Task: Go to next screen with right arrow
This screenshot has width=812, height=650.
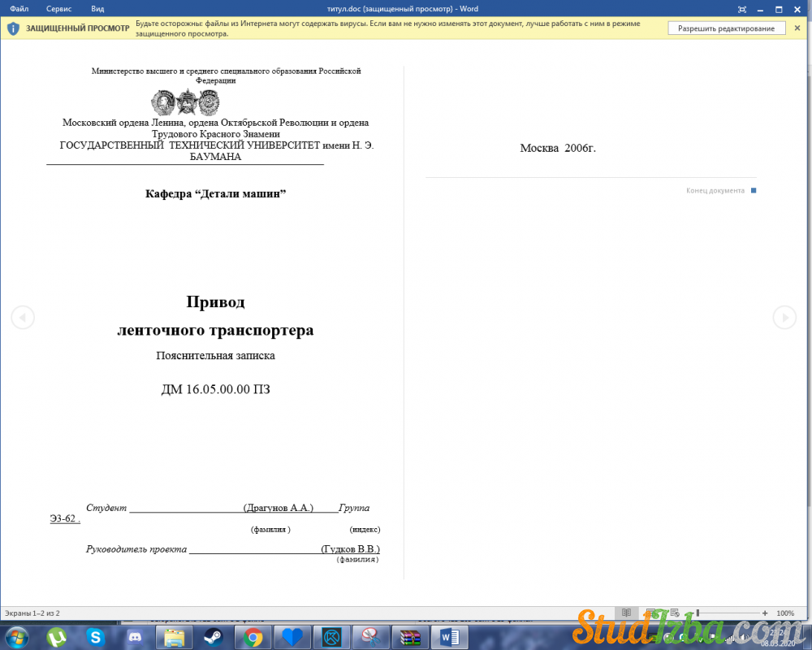Action: [x=784, y=317]
